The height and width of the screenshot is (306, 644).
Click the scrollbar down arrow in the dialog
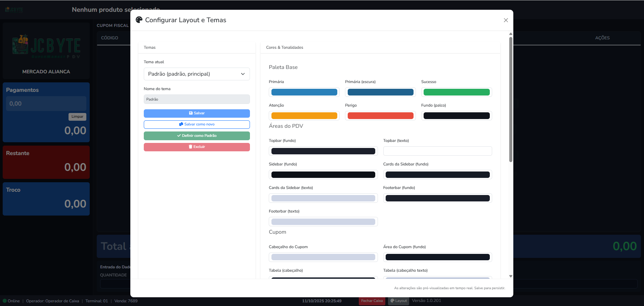pyautogui.click(x=511, y=276)
